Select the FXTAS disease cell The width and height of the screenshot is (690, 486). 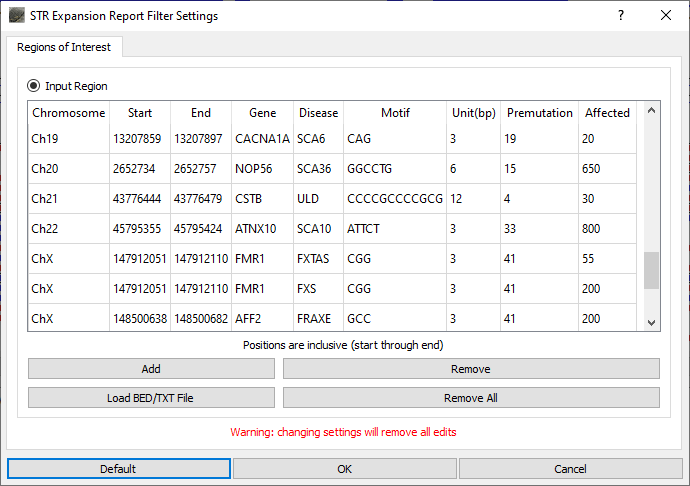tap(318, 258)
